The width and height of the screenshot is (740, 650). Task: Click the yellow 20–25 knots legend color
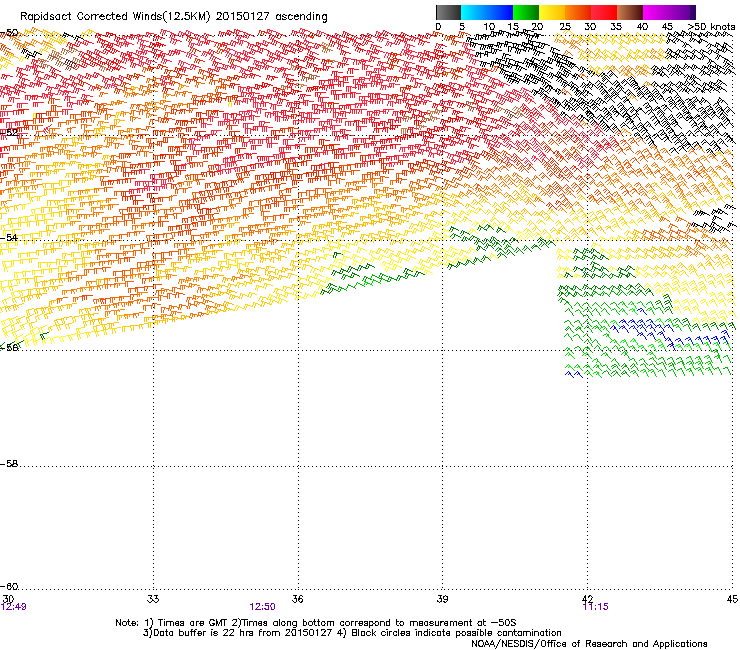[552, 12]
